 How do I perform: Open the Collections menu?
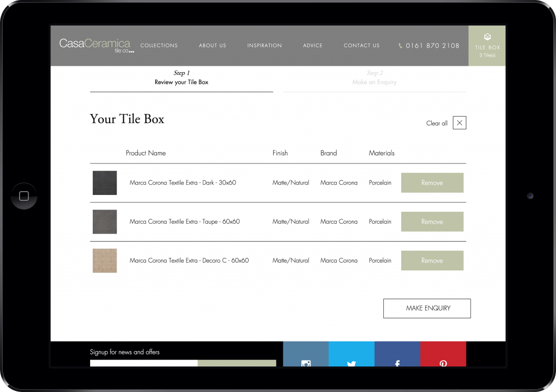tap(159, 46)
